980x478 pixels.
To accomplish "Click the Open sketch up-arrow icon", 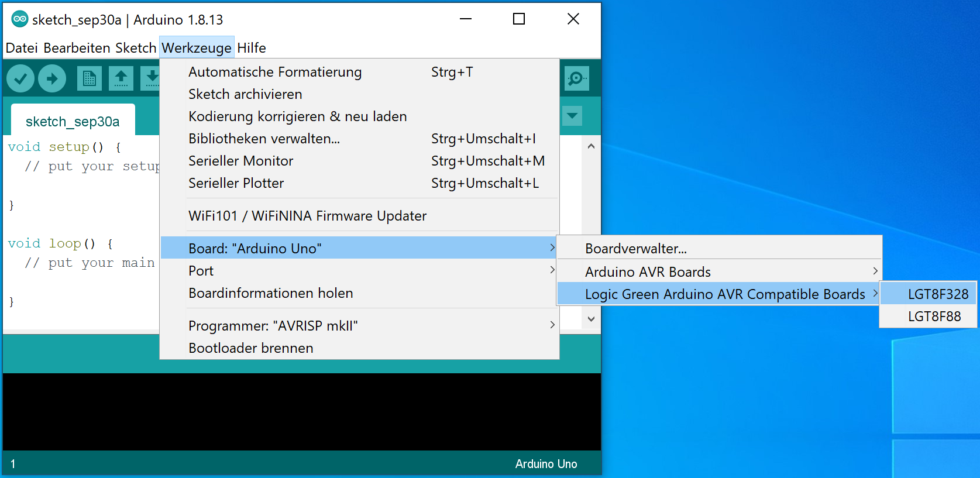I will pos(121,78).
